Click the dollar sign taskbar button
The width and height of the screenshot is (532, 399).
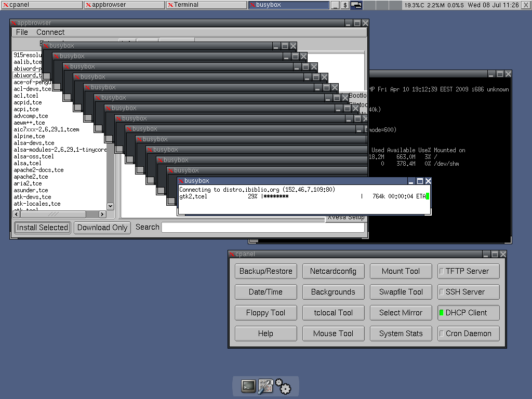(345, 5)
